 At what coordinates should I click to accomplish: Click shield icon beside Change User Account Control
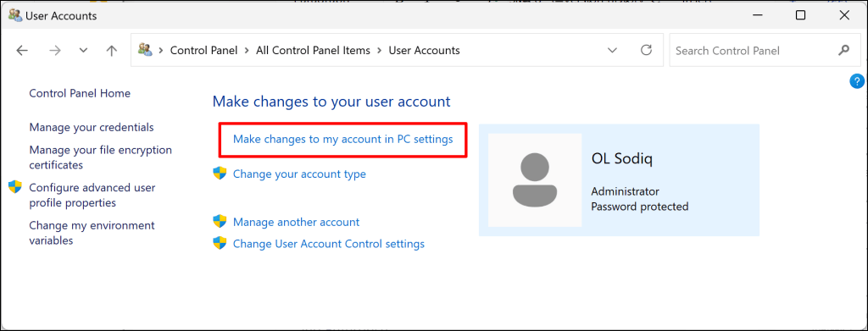(x=220, y=243)
